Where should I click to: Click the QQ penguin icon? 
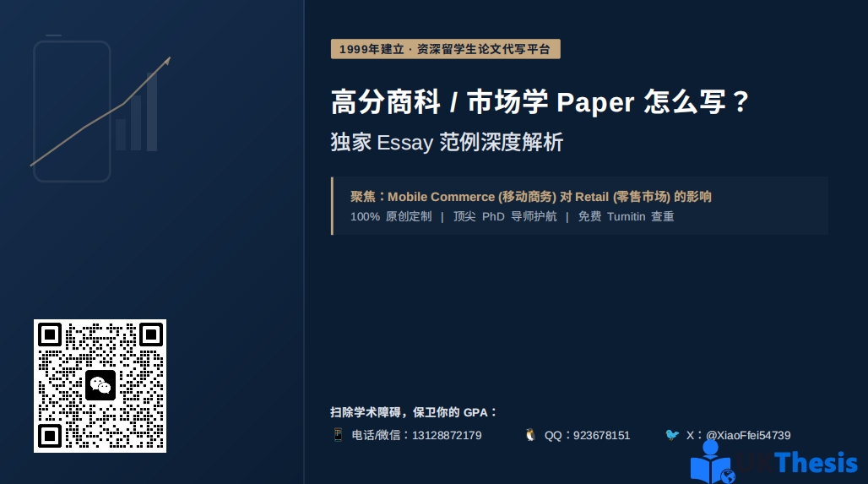click(x=530, y=435)
